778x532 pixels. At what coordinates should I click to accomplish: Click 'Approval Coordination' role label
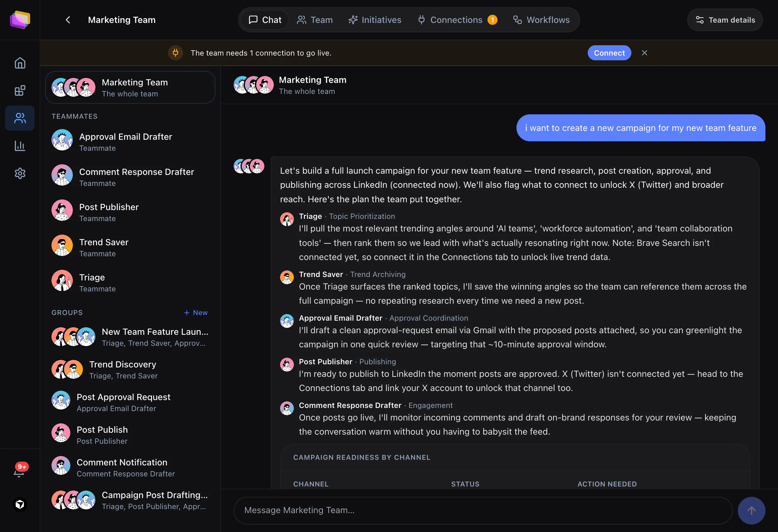point(429,318)
